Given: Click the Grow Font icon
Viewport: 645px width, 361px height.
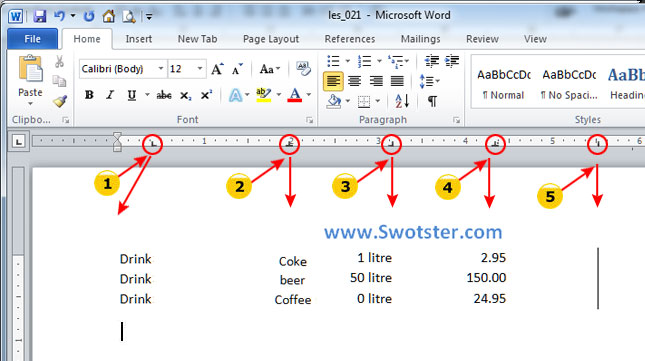Looking at the screenshot, I should pos(217,69).
